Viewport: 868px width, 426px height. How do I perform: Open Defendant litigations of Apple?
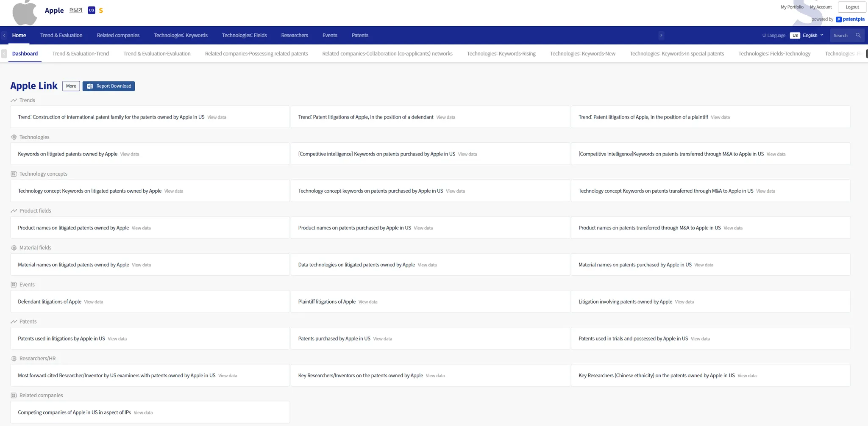tap(150, 301)
